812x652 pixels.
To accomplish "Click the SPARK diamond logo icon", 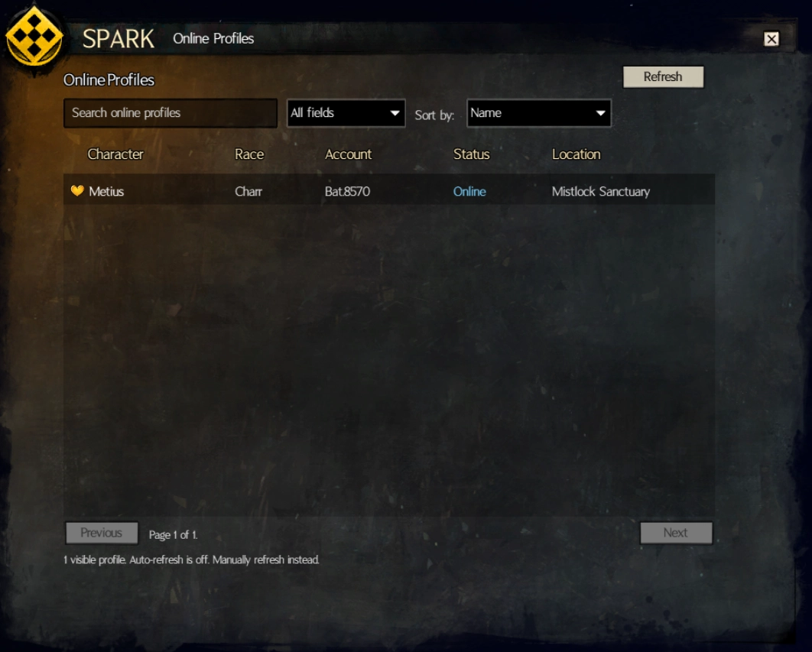I will tap(34, 36).
